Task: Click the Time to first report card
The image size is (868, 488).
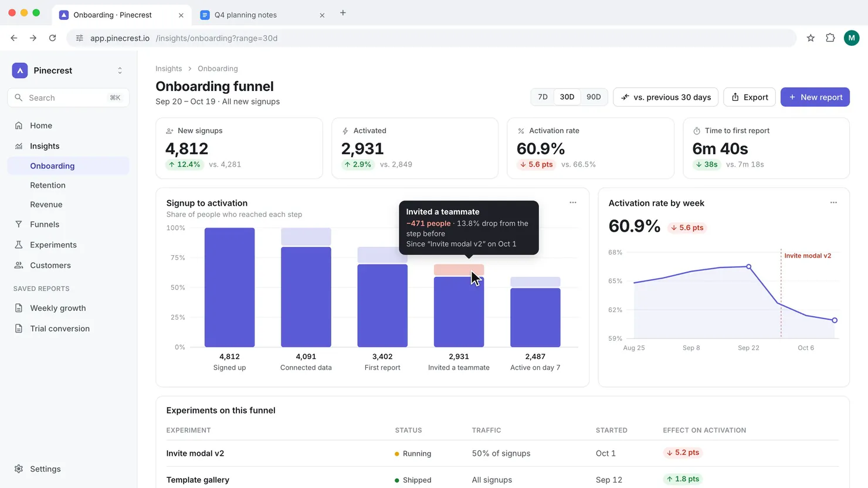Action: pos(766,148)
